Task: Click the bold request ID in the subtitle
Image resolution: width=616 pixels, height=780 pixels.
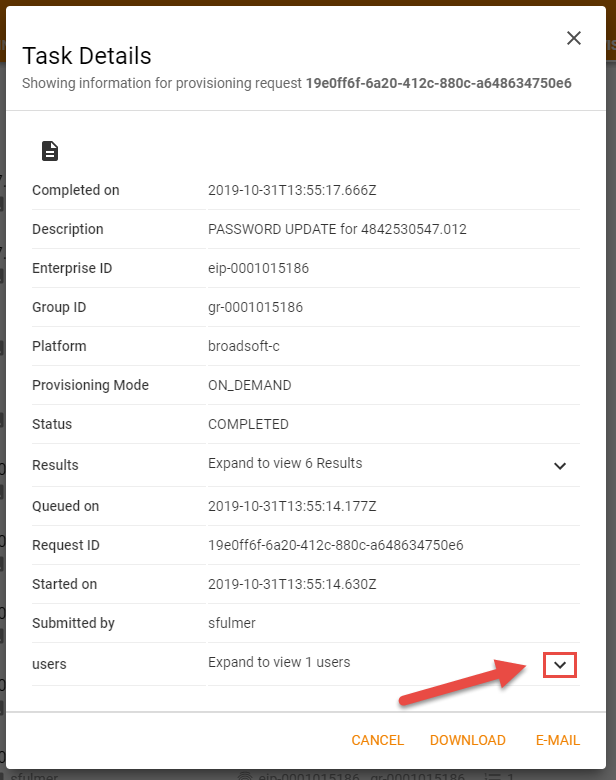Action: pyautogui.click(x=438, y=83)
